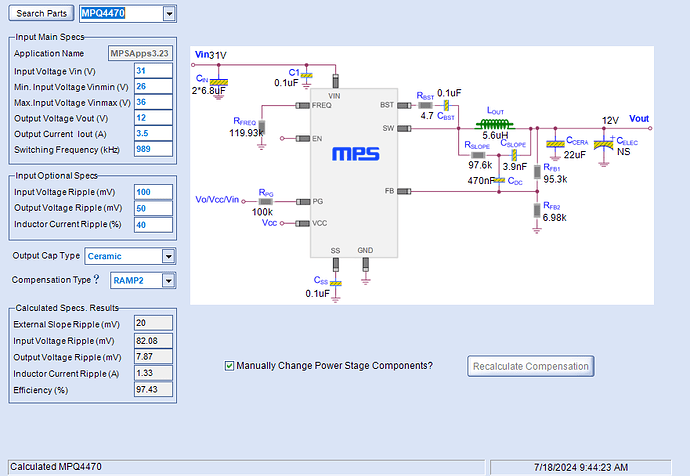Click the External Slope Ripple result field
This screenshot has width=690, height=476.
tap(153, 323)
